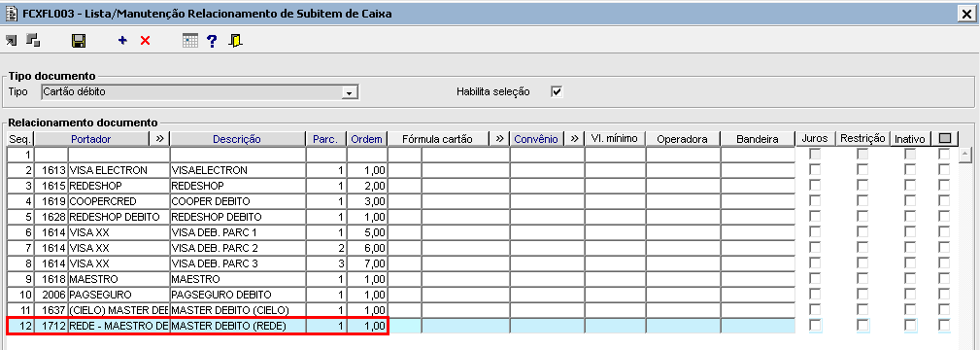Click the Juros column header
This screenshot has width=980, height=350.
[x=815, y=138]
